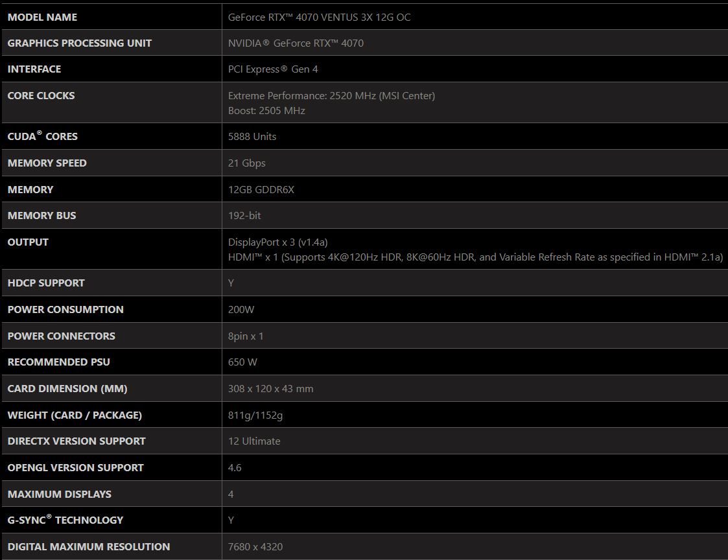Click the GRAPHICS PROCESSING UNIT label
The height and width of the screenshot is (560, 728).
[x=79, y=43]
